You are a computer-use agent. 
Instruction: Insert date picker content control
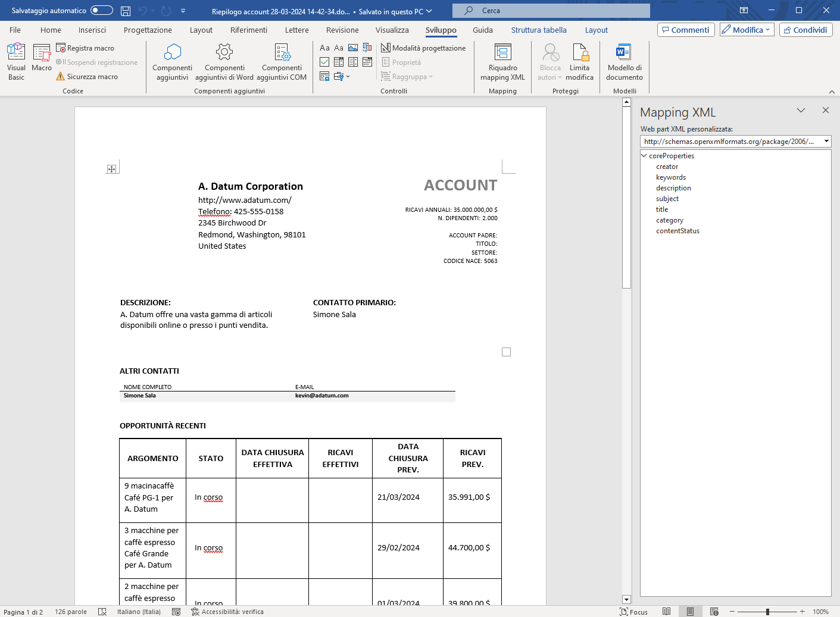pos(367,62)
